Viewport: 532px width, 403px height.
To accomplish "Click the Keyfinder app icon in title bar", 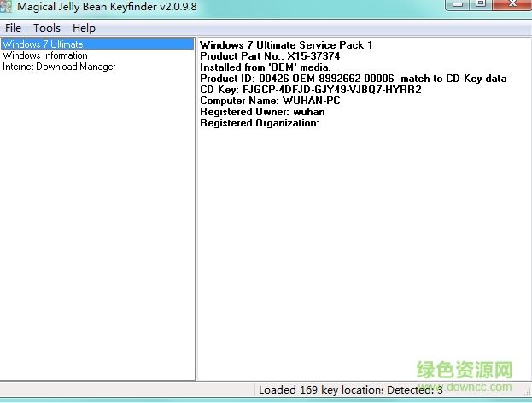I will [6, 6].
